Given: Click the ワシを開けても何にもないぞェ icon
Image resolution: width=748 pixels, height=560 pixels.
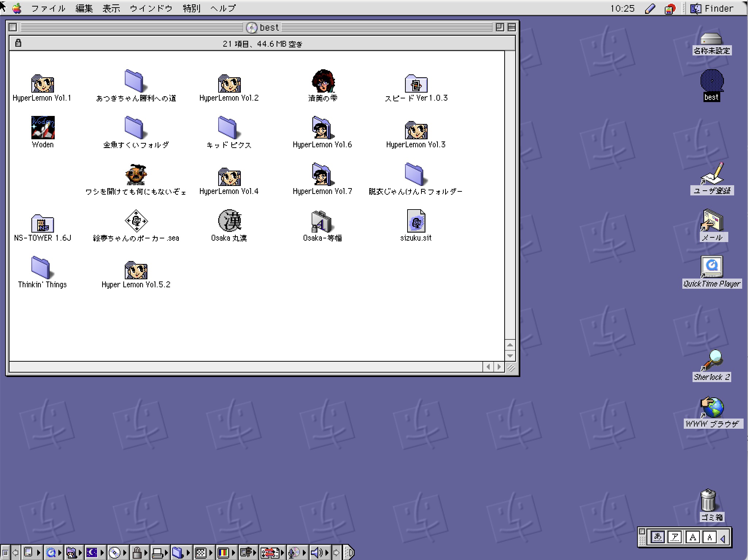Looking at the screenshot, I should click(136, 174).
